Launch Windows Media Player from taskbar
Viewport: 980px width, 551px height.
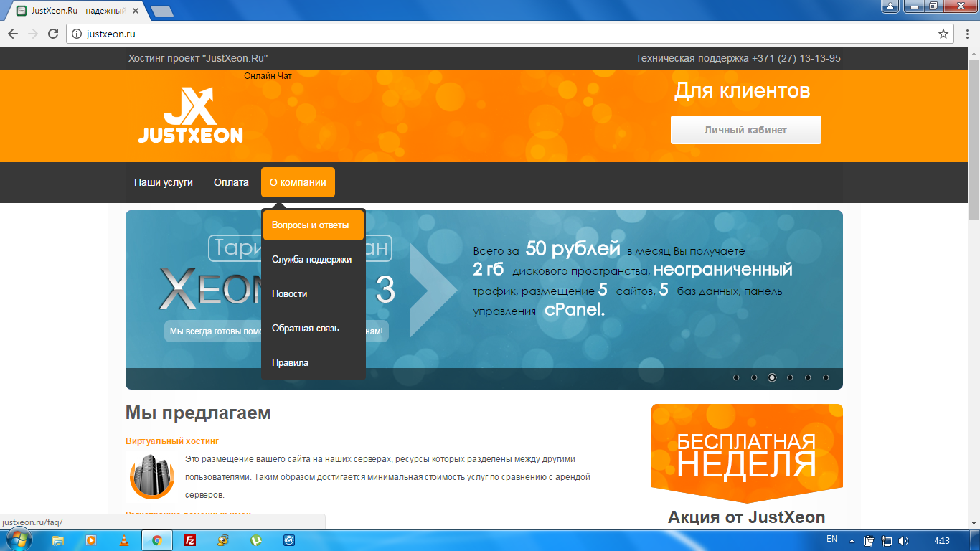pyautogui.click(x=91, y=541)
